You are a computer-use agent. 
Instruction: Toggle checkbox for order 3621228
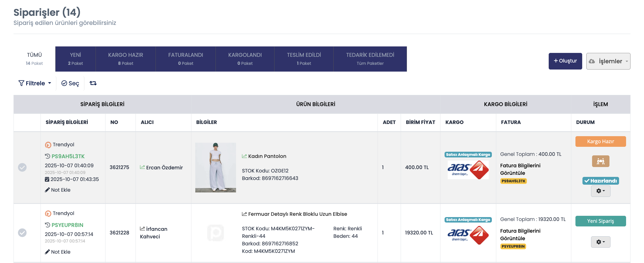coord(22,233)
